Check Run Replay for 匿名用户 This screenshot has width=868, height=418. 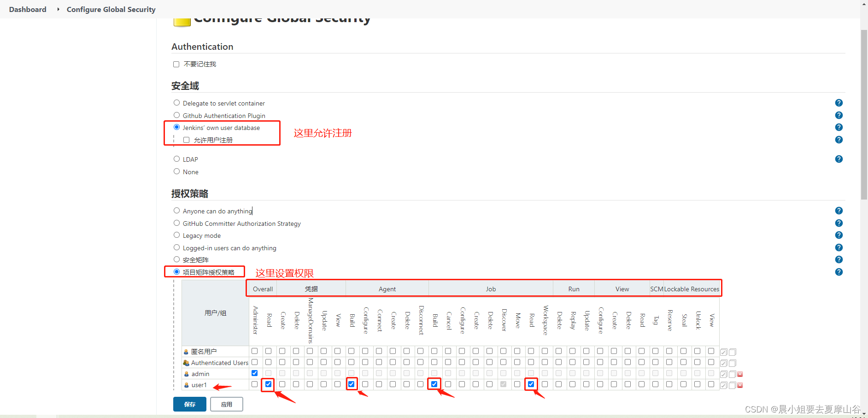tap(572, 351)
